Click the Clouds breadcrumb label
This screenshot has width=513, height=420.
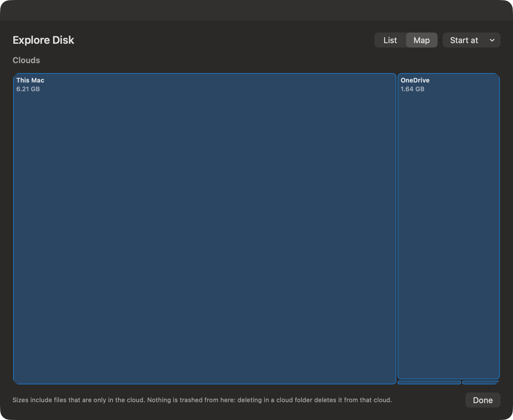tap(26, 60)
